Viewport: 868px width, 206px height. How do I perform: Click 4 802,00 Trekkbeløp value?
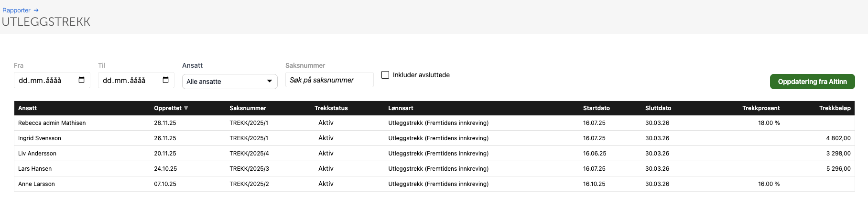(x=838, y=138)
